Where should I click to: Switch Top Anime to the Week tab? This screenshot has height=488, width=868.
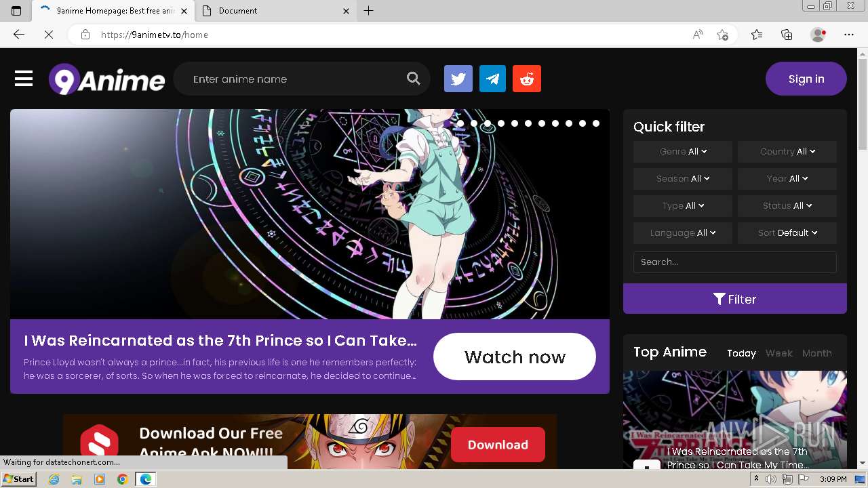point(779,353)
